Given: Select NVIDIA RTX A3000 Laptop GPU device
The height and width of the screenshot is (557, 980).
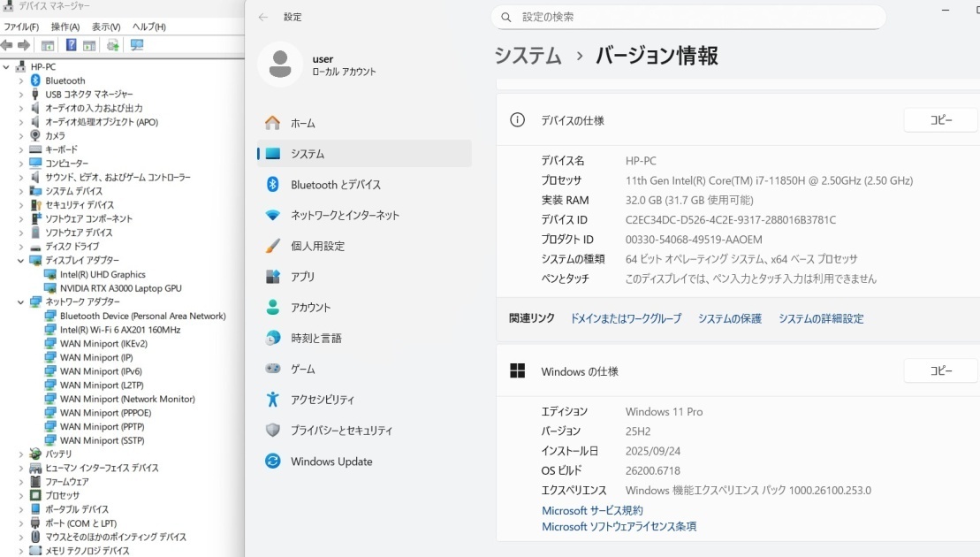Looking at the screenshot, I should pos(121,287).
